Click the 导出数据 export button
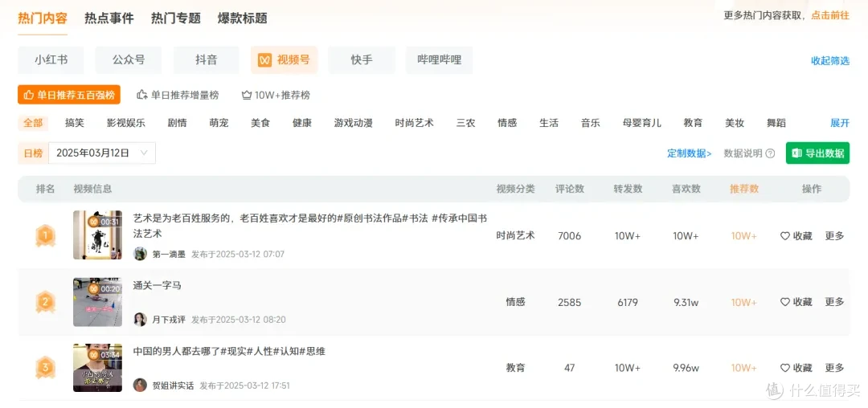 tap(817, 153)
